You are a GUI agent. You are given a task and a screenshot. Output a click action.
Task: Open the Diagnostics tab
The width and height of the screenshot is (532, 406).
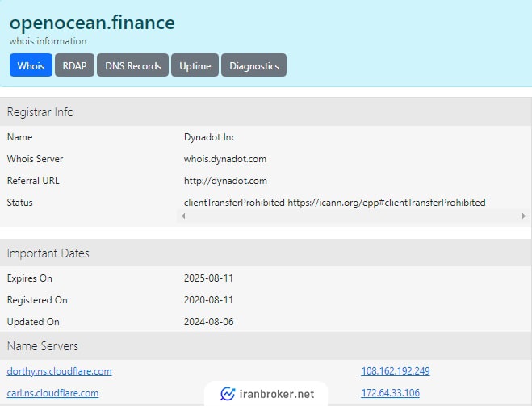[254, 65]
